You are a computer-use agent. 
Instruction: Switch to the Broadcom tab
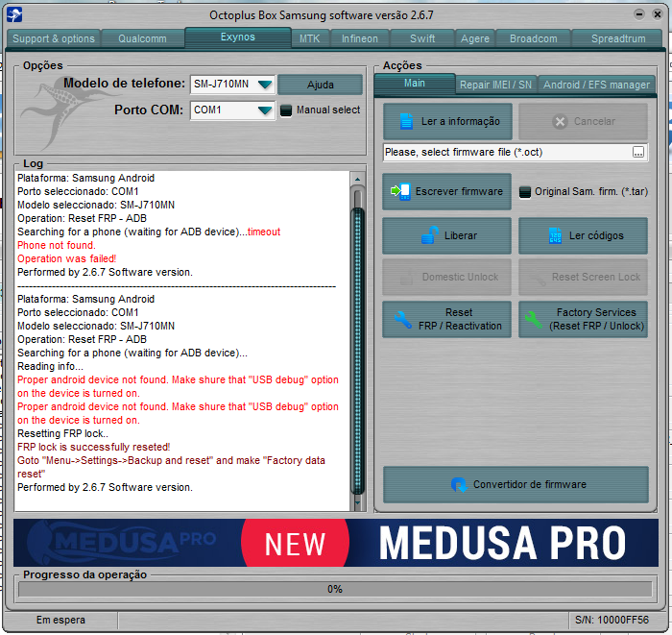[x=534, y=38]
